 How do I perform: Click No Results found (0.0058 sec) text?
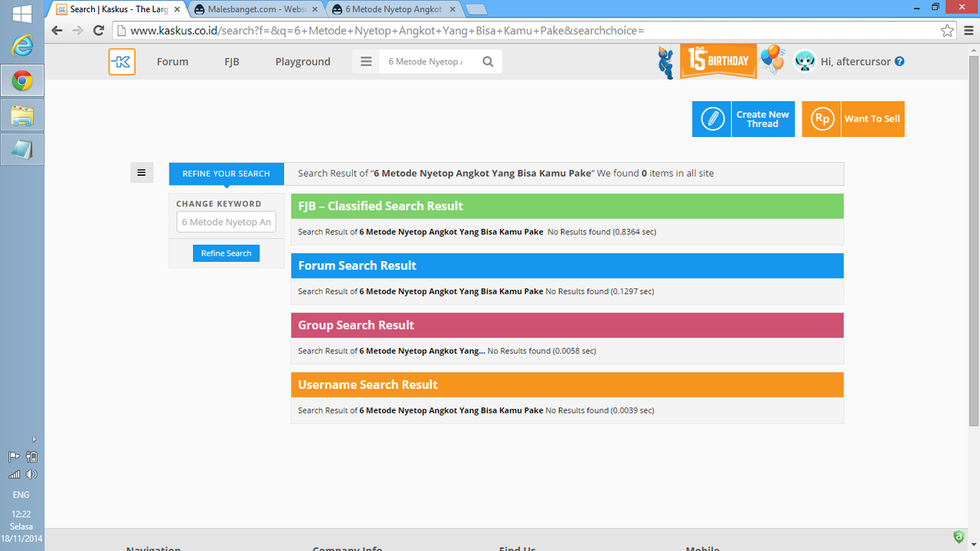[x=541, y=351]
